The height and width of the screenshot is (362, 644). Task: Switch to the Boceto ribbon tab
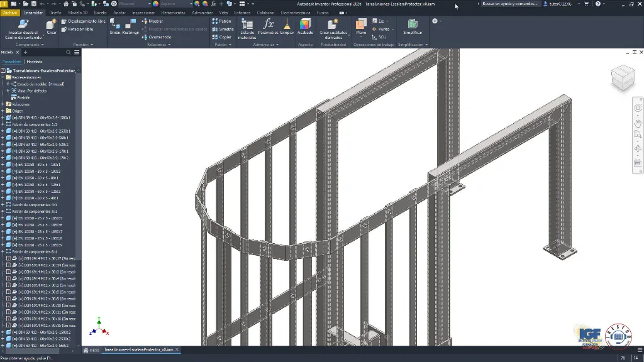pyautogui.click(x=100, y=13)
